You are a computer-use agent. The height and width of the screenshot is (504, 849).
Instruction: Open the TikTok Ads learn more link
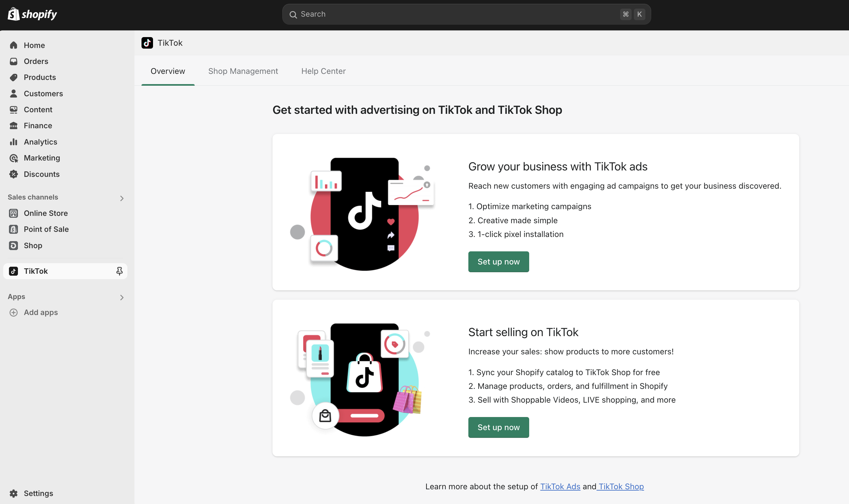pos(560,486)
